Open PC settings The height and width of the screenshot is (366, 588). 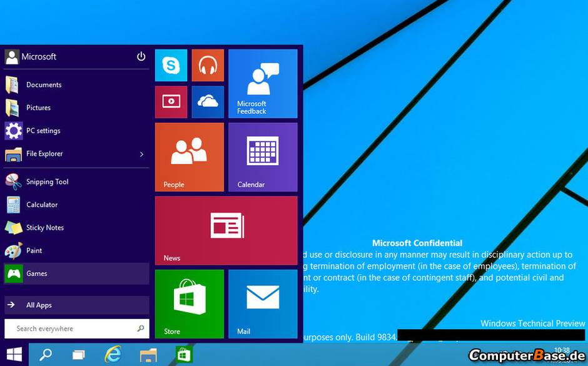pyautogui.click(x=76, y=131)
